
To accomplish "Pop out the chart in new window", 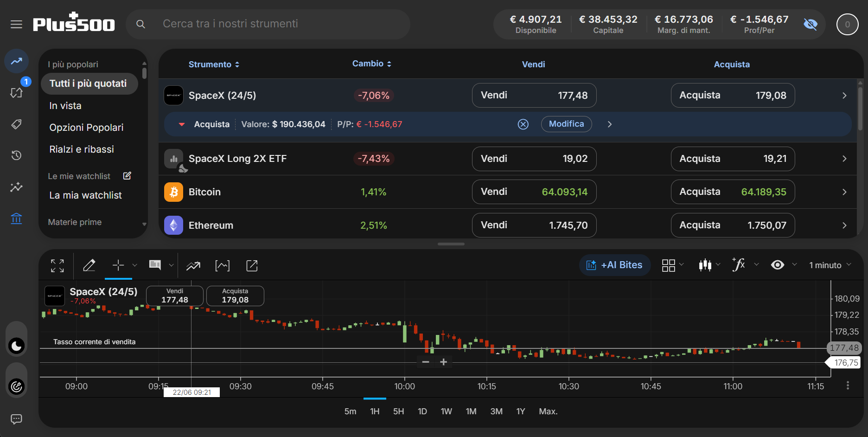I will pos(252,266).
